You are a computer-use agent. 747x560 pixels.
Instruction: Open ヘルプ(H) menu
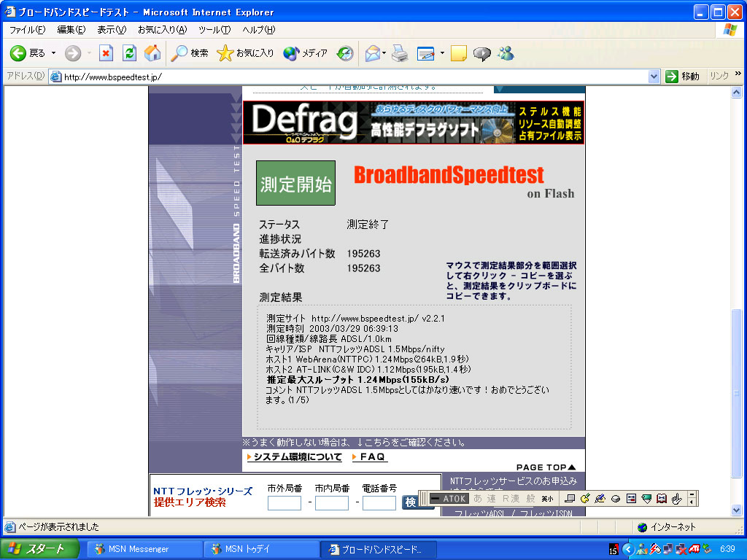tap(259, 29)
